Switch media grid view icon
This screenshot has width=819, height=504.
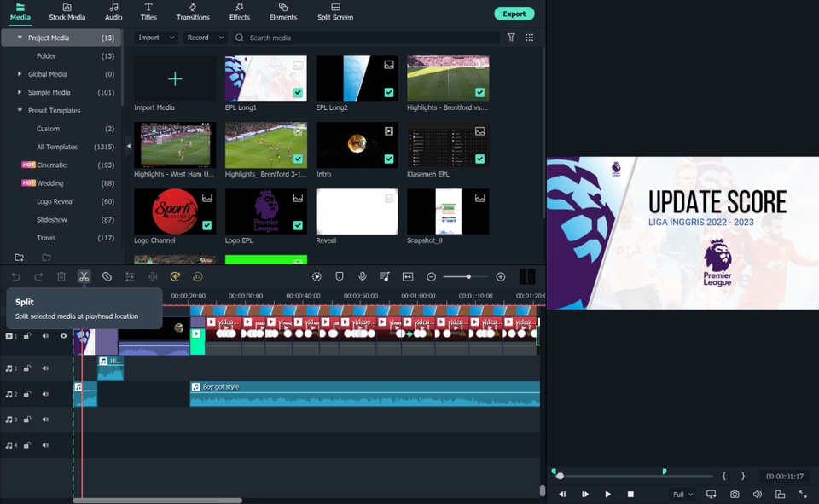click(x=529, y=38)
